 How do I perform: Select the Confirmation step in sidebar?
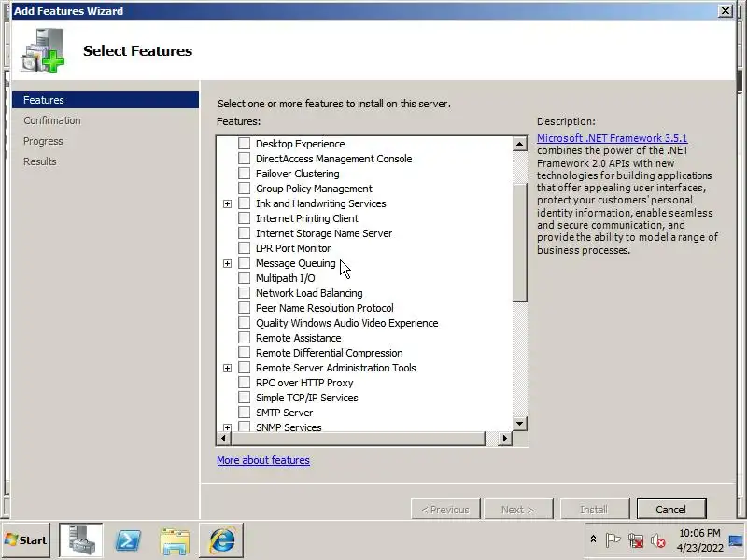[x=52, y=120]
